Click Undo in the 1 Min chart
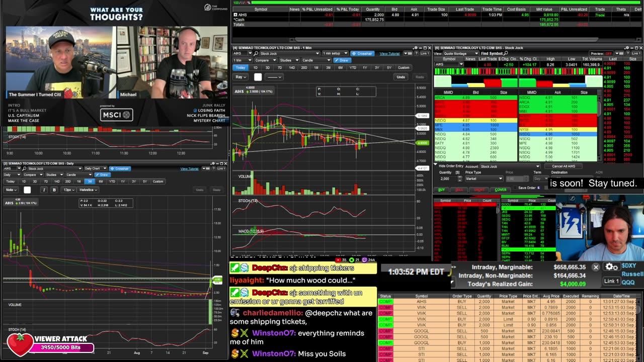644x362 pixels. (400, 77)
